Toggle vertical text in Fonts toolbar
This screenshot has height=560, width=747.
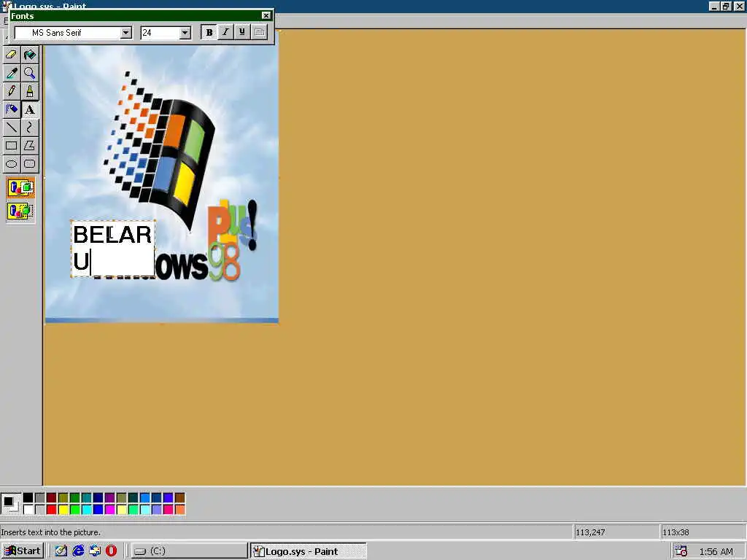click(x=259, y=32)
